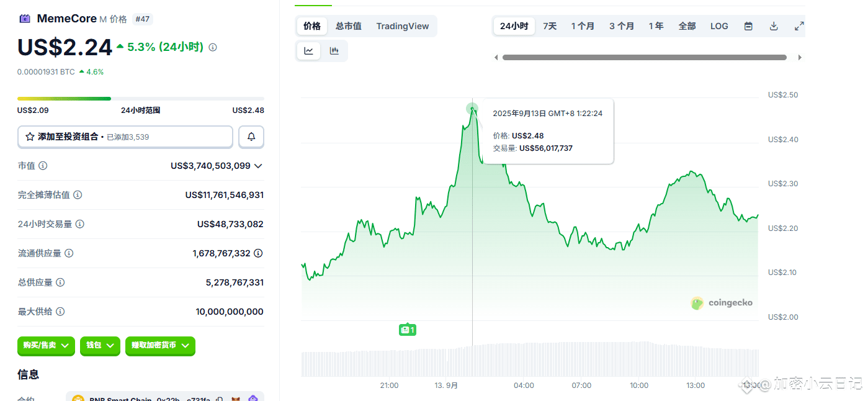868x401 pixels.
Task: Open the market cap info icon
Action: (x=43, y=166)
